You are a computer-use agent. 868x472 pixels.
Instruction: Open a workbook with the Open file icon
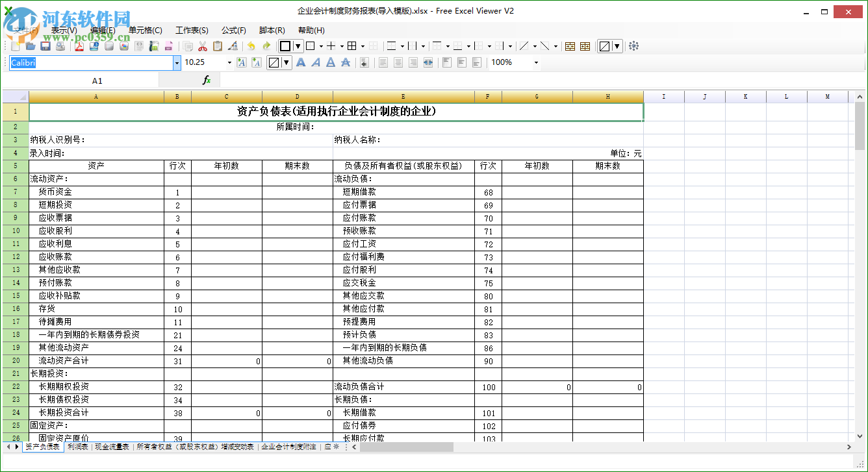point(31,45)
